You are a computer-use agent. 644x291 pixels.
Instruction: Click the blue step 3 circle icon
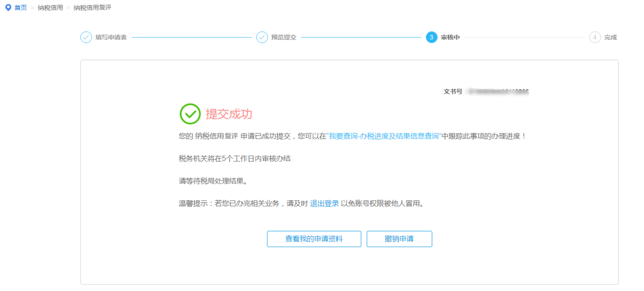432,38
